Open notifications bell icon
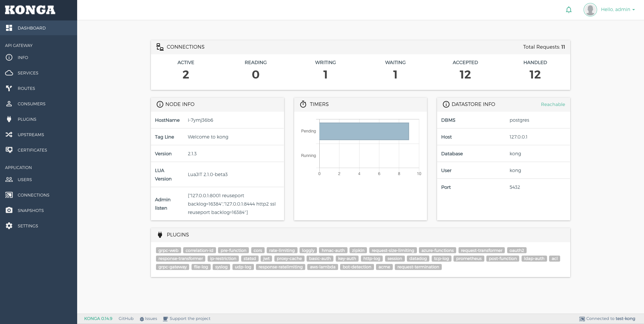The image size is (644, 324). coord(569,10)
